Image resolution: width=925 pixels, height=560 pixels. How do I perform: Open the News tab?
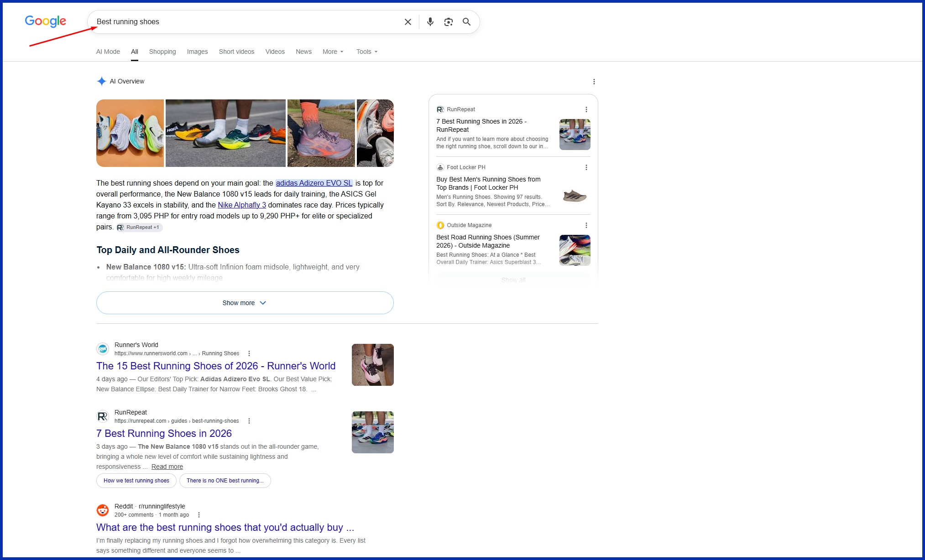303,52
